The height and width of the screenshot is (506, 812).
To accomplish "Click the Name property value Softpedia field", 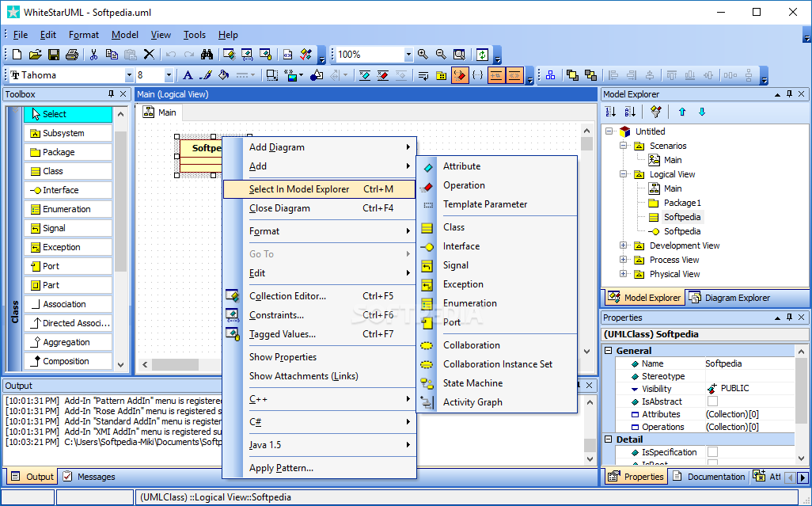I will [749, 363].
